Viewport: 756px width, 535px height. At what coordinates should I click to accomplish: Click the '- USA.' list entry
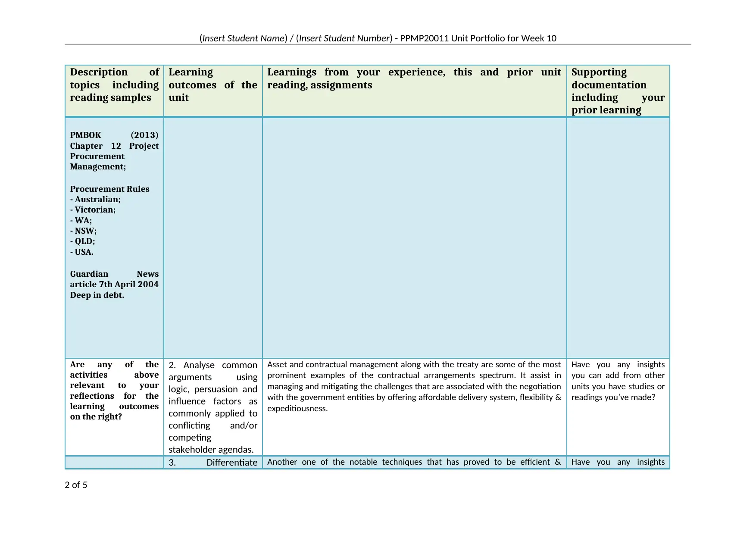click(81, 252)
